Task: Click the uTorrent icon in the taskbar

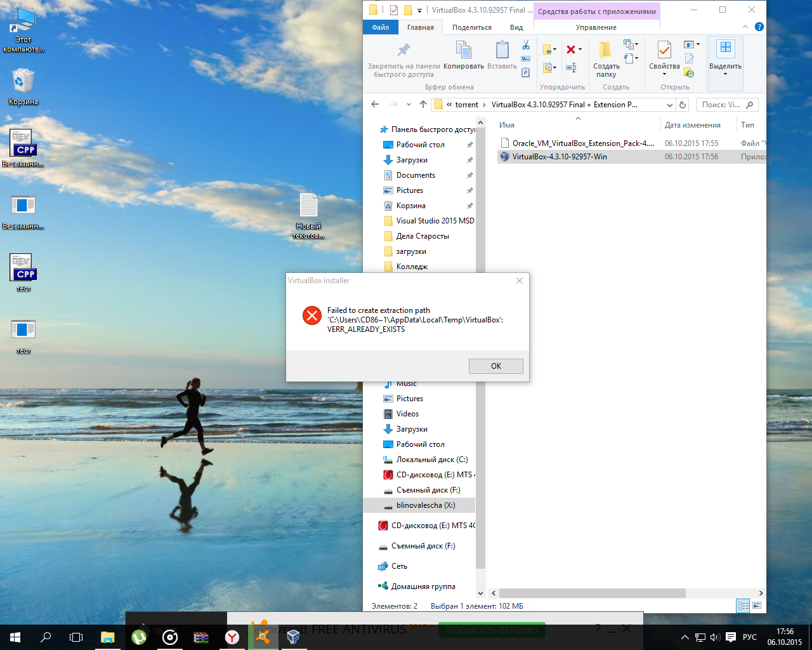Action: click(138, 637)
